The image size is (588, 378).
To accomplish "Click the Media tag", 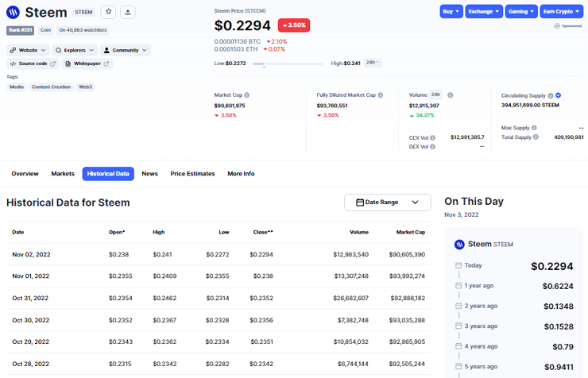I will [17, 87].
